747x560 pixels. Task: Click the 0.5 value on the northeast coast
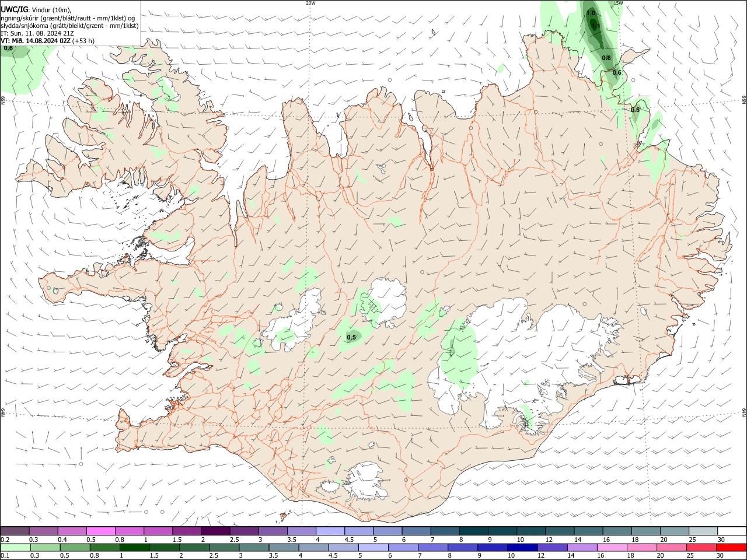[636, 110]
